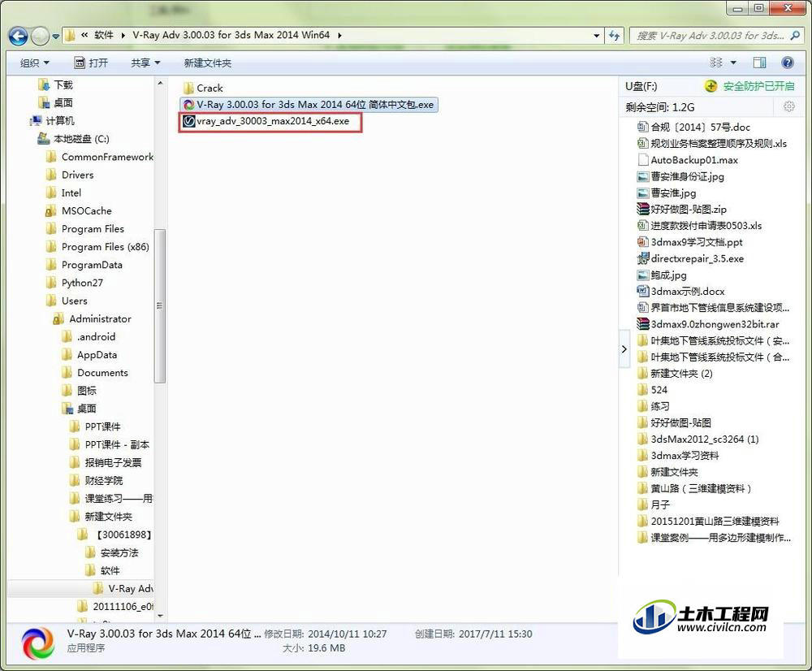Viewport: 812px width, 671px height.
Task: Click the navigation pane scroll down arrow
Action: (x=160, y=616)
